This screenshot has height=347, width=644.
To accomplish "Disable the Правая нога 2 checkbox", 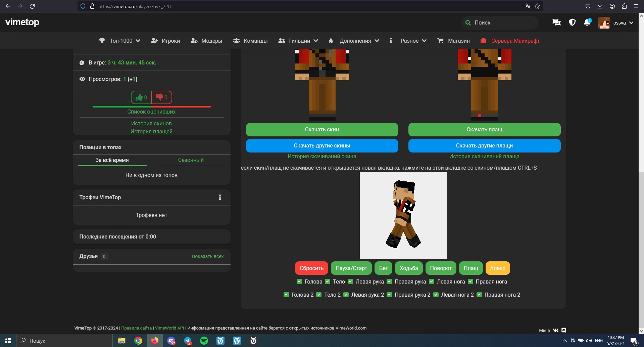I will [479, 295].
